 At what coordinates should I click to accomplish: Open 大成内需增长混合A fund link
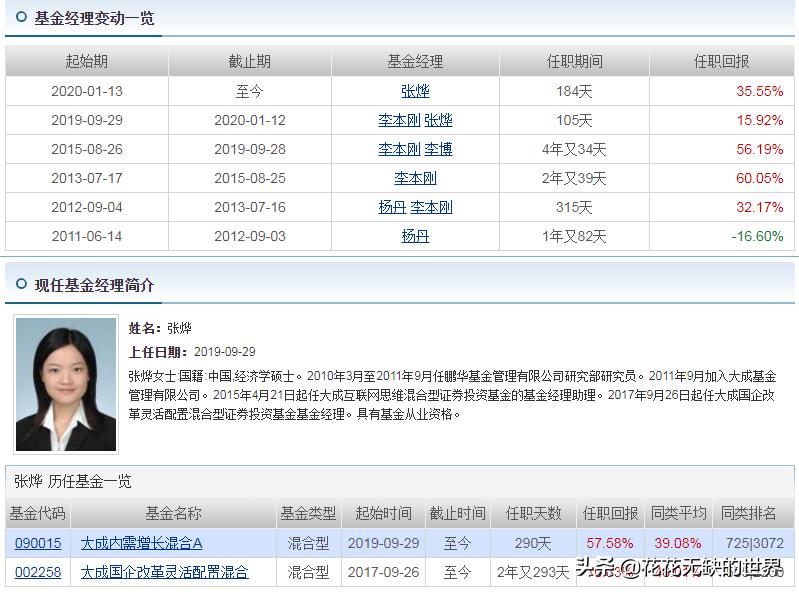coord(141,543)
